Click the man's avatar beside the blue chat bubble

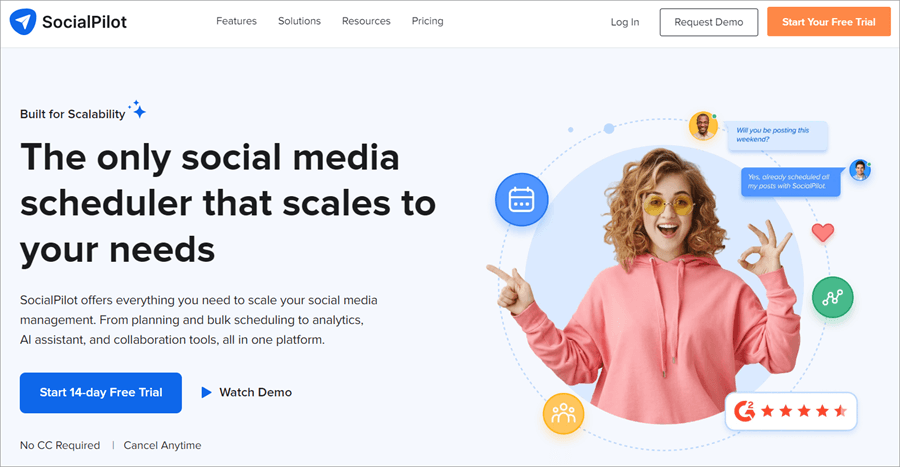tap(860, 170)
